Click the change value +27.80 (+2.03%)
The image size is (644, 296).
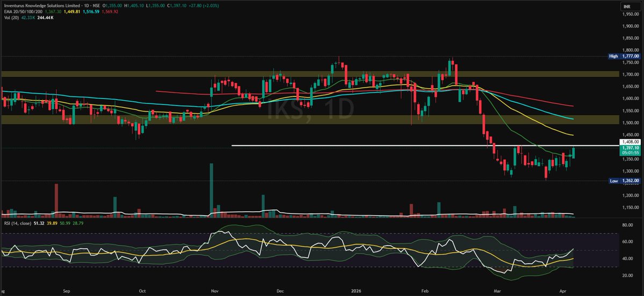[x=204, y=6]
